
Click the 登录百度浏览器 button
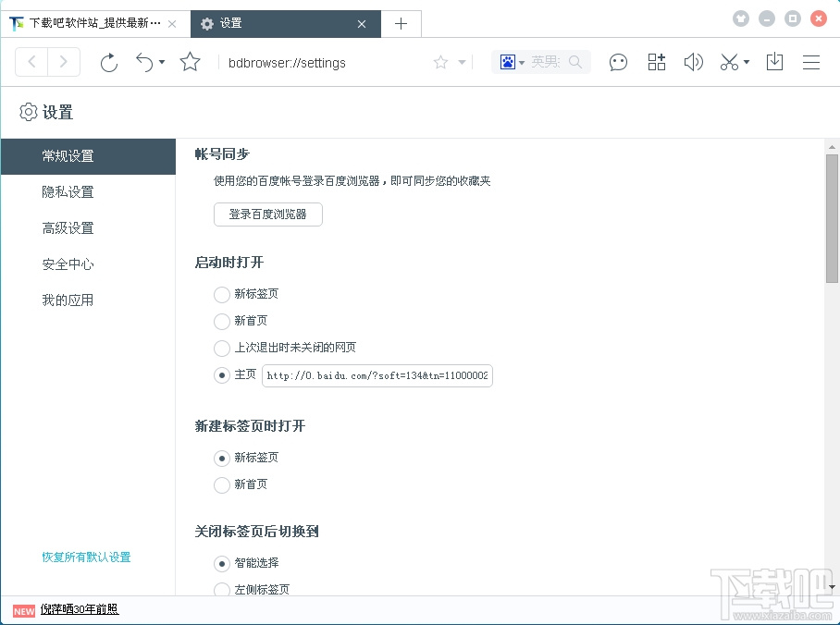coord(267,214)
